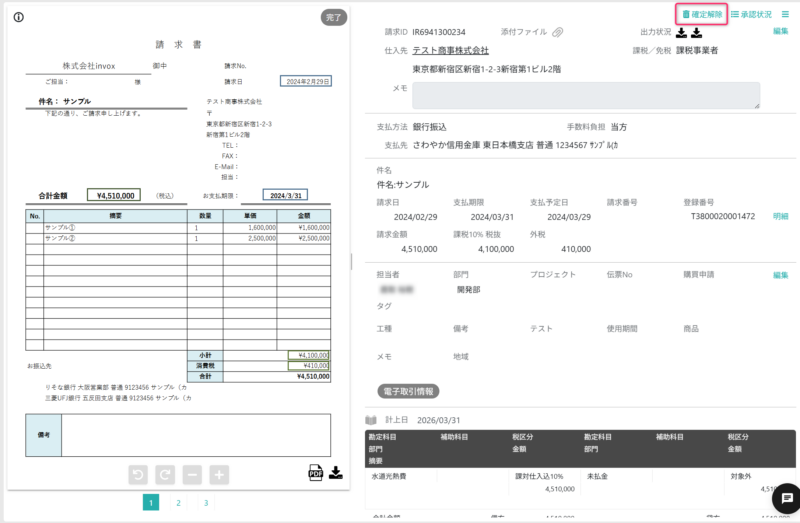Click the rotate left icon under invoice
This screenshot has width=800, height=523.
pyautogui.click(x=139, y=475)
